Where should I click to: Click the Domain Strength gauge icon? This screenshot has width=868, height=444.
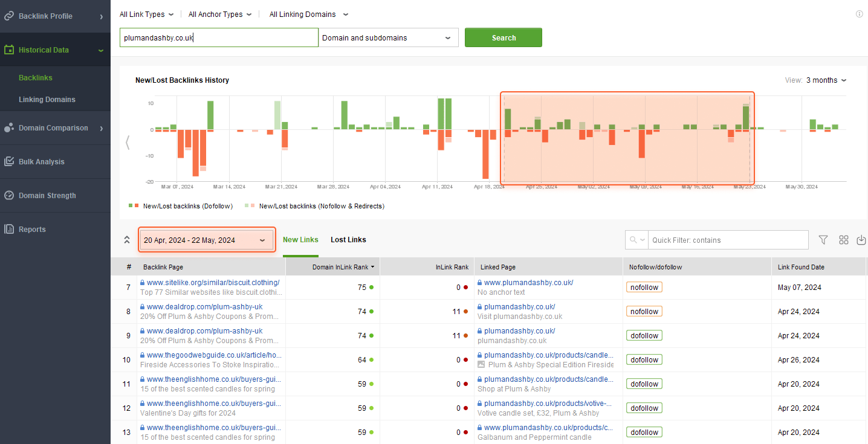pos(9,195)
